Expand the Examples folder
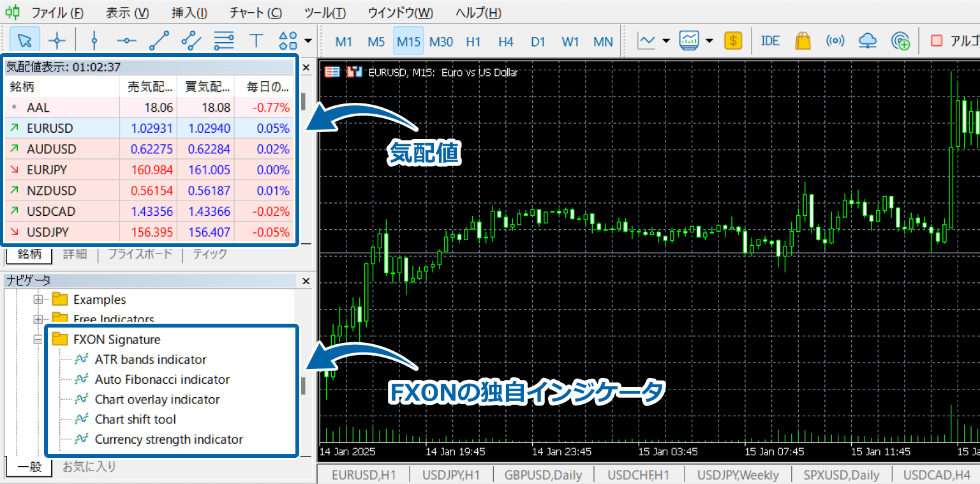Image resolution: width=980 pixels, height=484 pixels. [38, 299]
